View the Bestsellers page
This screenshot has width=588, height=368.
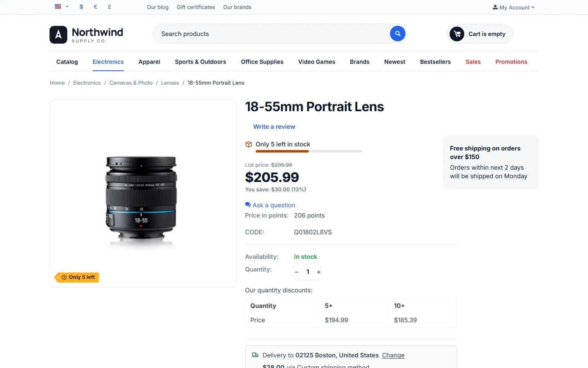click(x=435, y=62)
